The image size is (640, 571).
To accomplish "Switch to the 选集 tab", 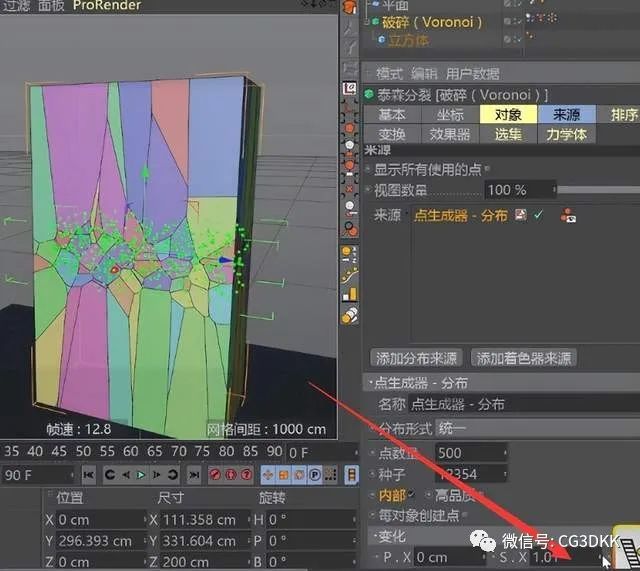I will 509,134.
